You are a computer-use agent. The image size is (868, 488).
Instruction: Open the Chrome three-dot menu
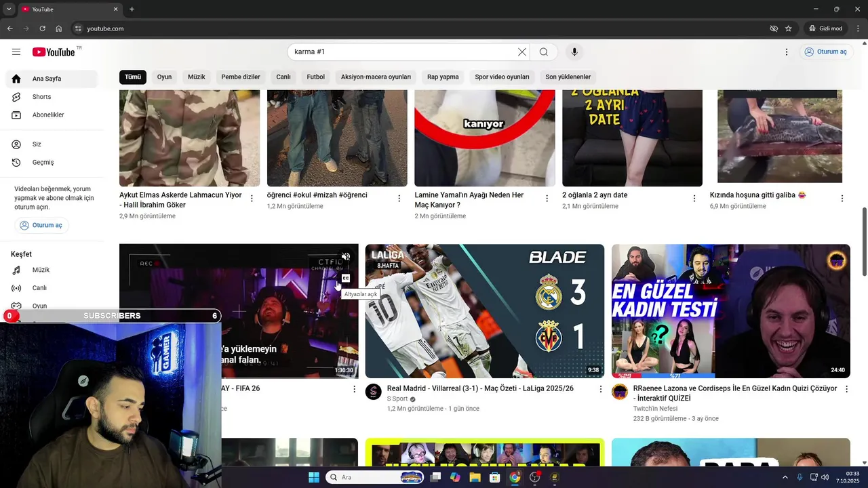(x=857, y=28)
